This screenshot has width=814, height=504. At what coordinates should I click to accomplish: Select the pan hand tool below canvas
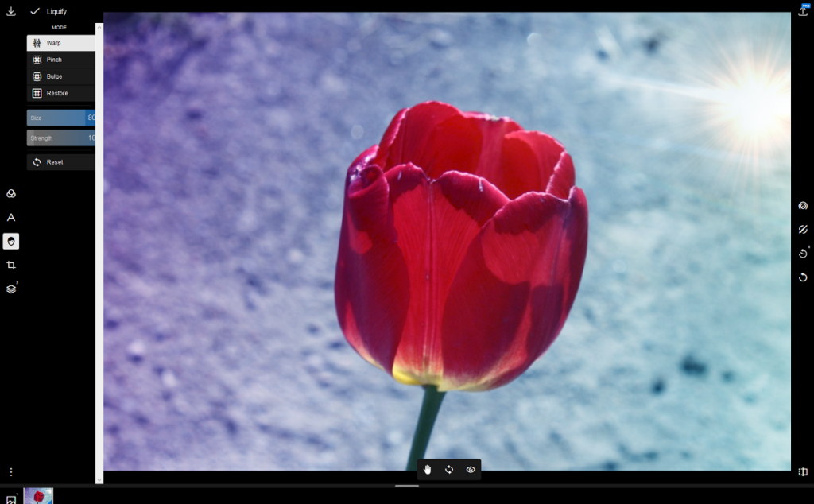[x=427, y=470]
